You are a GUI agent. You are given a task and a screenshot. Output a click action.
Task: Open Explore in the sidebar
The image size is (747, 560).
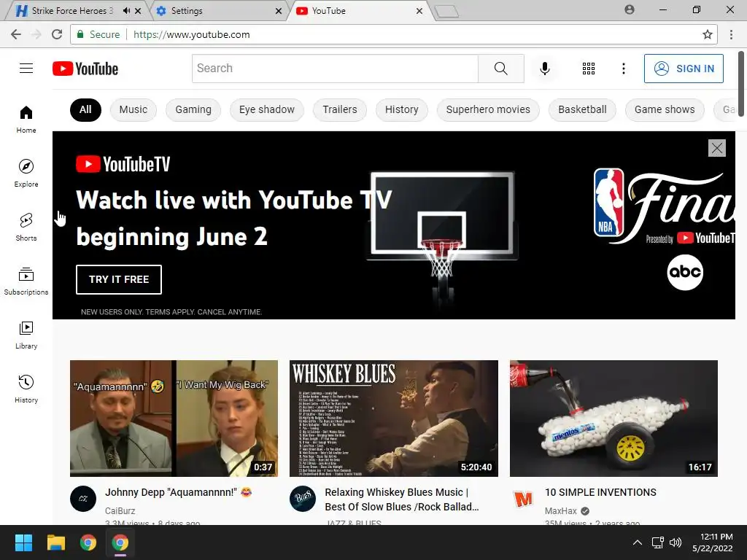[x=26, y=174]
